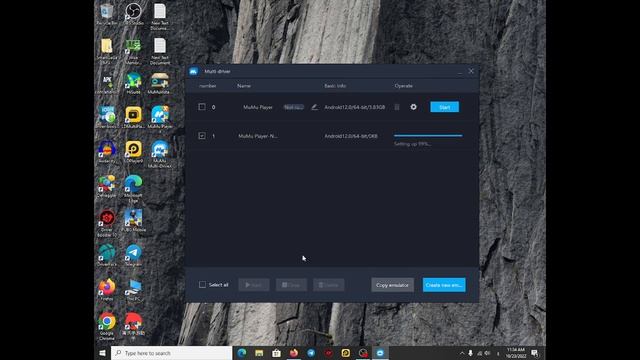640x360 pixels.
Task: Click the Basic info column header
Action: (335, 86)
